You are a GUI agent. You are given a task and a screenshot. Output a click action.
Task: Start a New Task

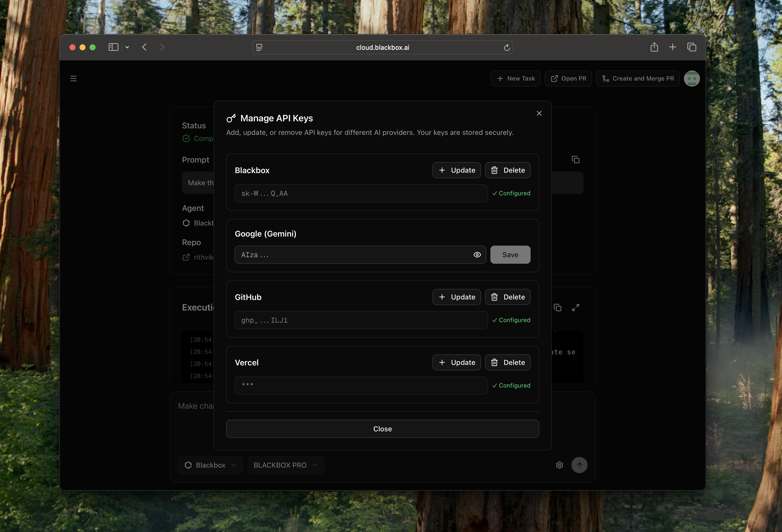516,79
